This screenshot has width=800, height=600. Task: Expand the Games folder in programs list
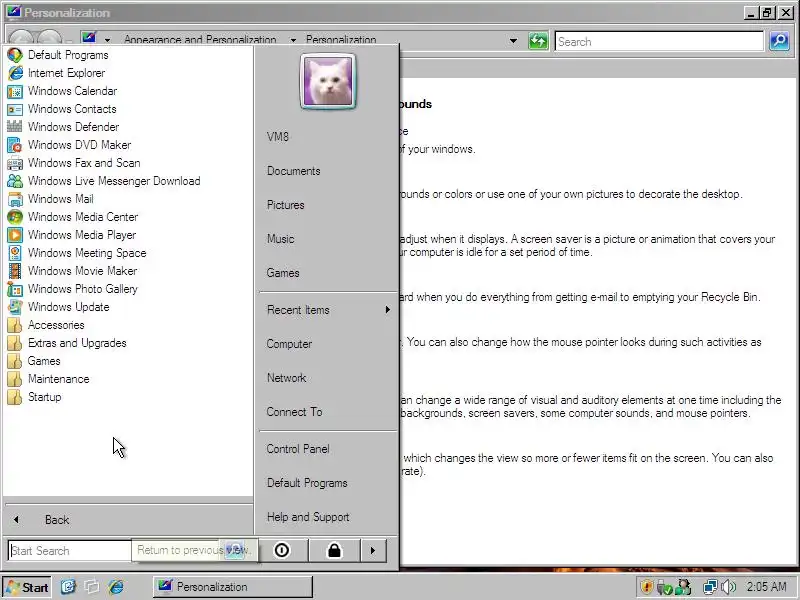[x=34, y=361]
